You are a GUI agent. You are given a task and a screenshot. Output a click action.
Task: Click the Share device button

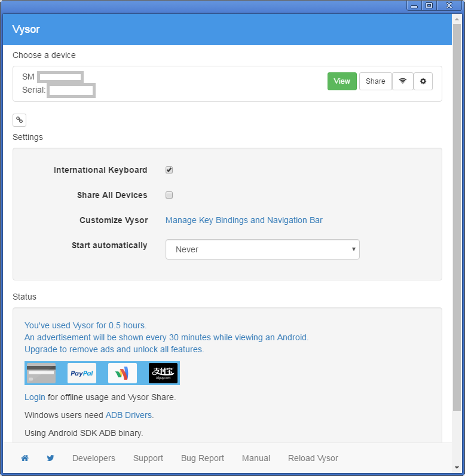(375, 81)
